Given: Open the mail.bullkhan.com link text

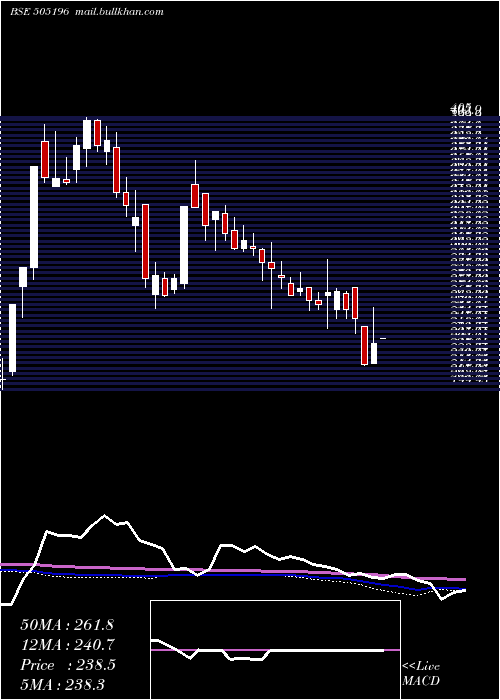Looking at the screenshot, I should click(x=118, y=12).
